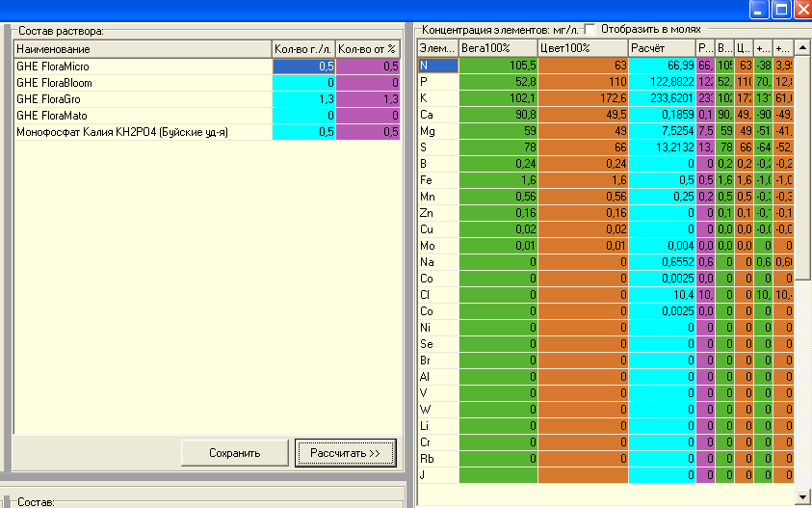Enable Отобразить в молях checkbox

point(589,30)
